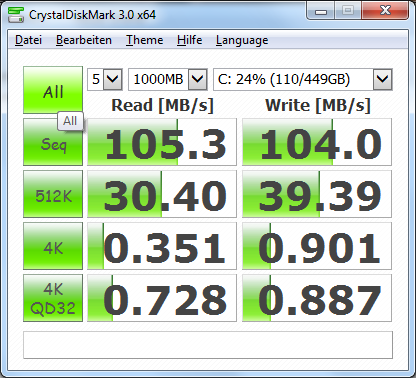This screenshot has height=378, width=416.
Task: Expand the test size dropdown showing 1000MB
Action: [x=197, y=79]
